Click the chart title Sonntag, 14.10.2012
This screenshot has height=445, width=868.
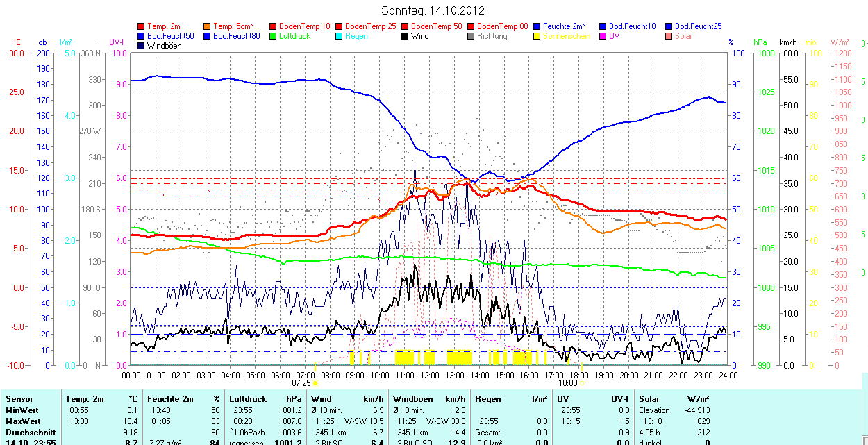click(x=433, y=10)
